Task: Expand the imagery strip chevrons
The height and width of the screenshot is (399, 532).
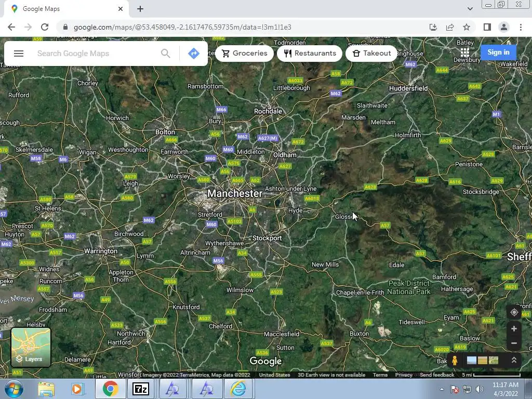Action: click(514, 360)
